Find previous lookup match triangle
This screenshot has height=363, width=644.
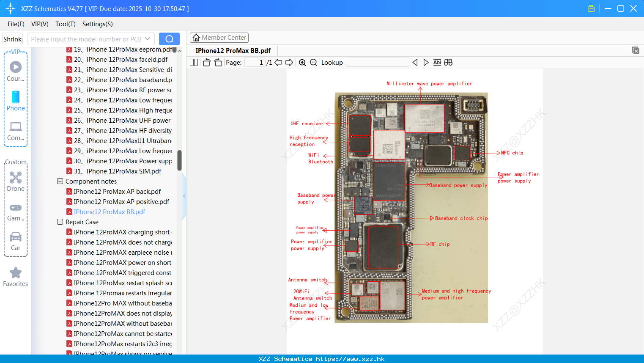point(415,62)
